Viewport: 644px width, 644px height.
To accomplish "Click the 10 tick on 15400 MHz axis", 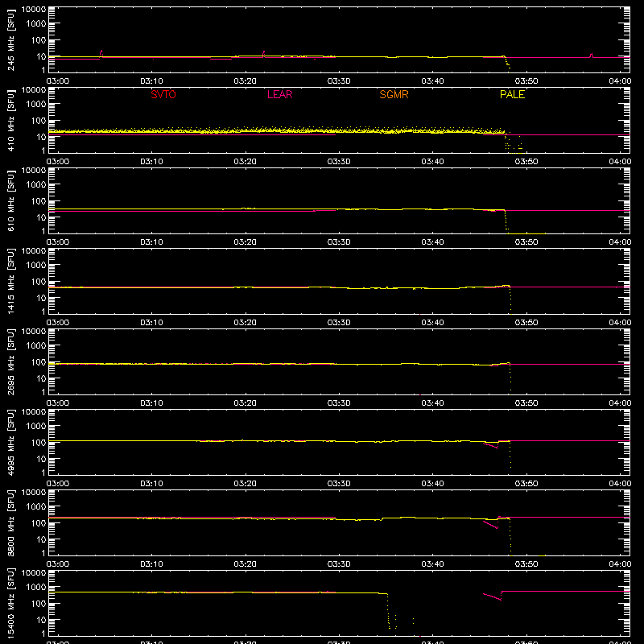I will pyautogui.click(x=41, y=620).
